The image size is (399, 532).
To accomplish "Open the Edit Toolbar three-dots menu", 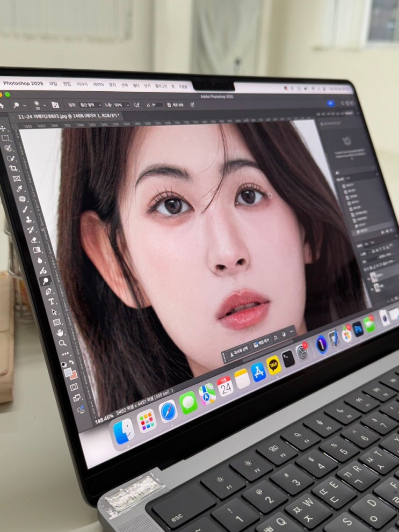I will [x=65, y=354].
